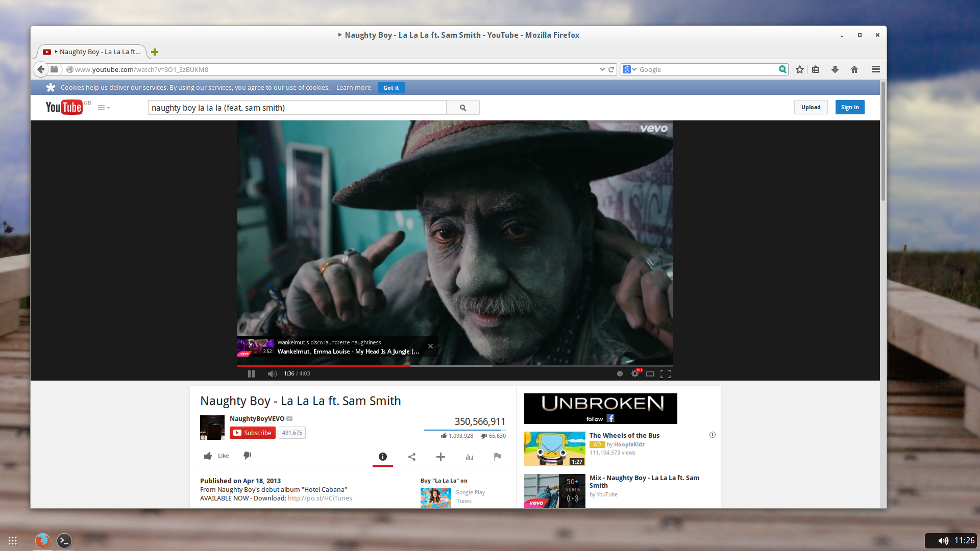Reload the page with refresh icon
The width and height of the screenshot is (980, 551).
611,69
